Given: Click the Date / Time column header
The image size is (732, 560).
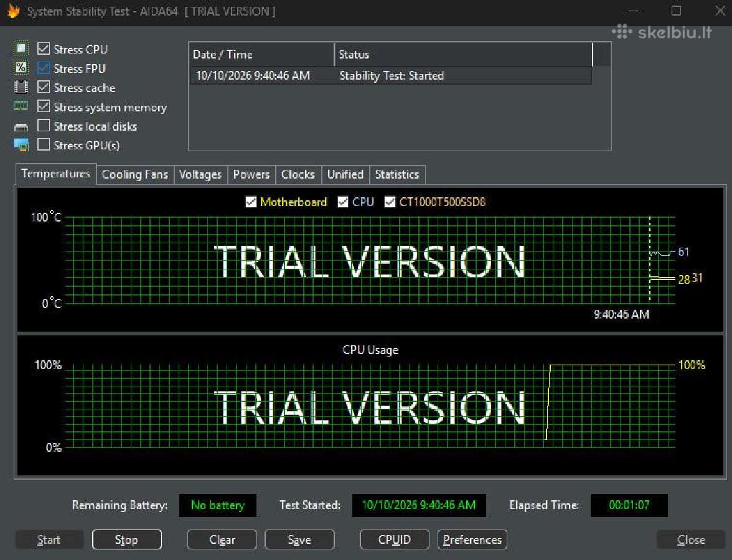Looking at the screenshot, I should click(x=261, y=55).
